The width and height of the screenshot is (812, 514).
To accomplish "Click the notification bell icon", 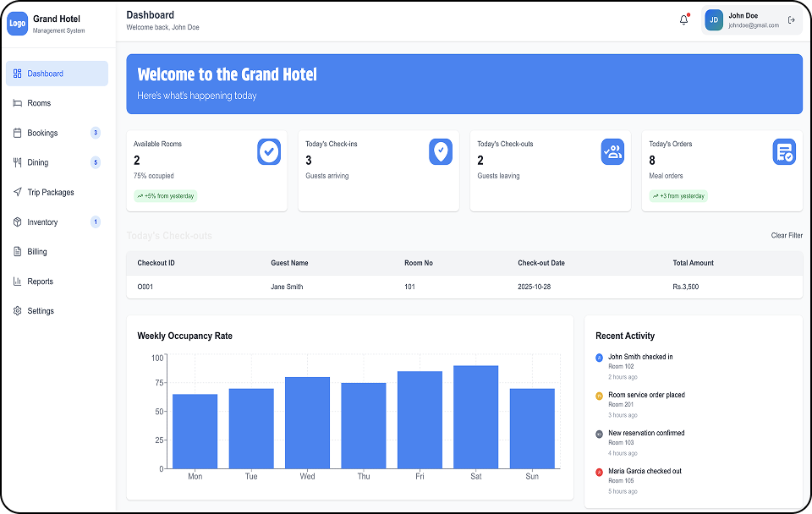I will point(683,20).
